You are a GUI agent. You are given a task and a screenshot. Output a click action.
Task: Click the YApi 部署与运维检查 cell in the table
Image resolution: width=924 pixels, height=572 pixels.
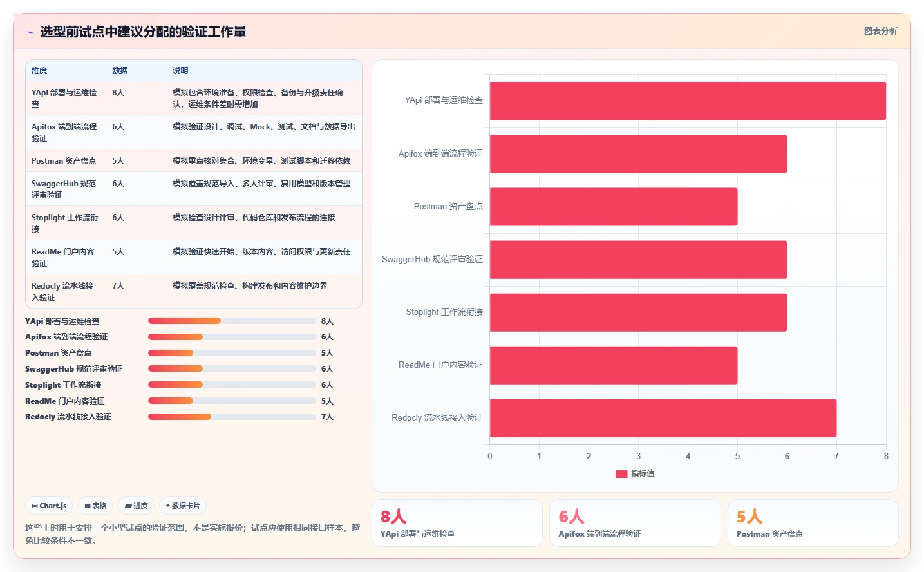pyautogui.click(x=64, y=98)
